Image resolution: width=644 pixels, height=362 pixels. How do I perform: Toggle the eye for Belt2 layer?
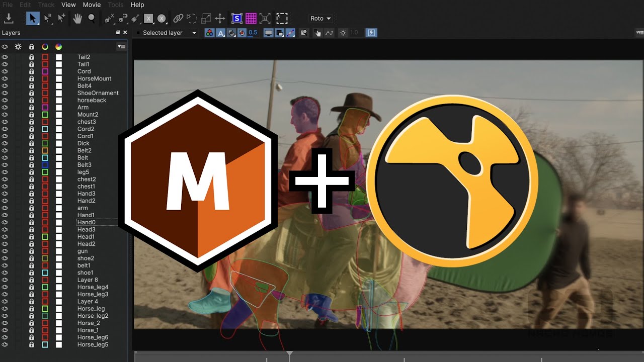[x=5, y=151]
